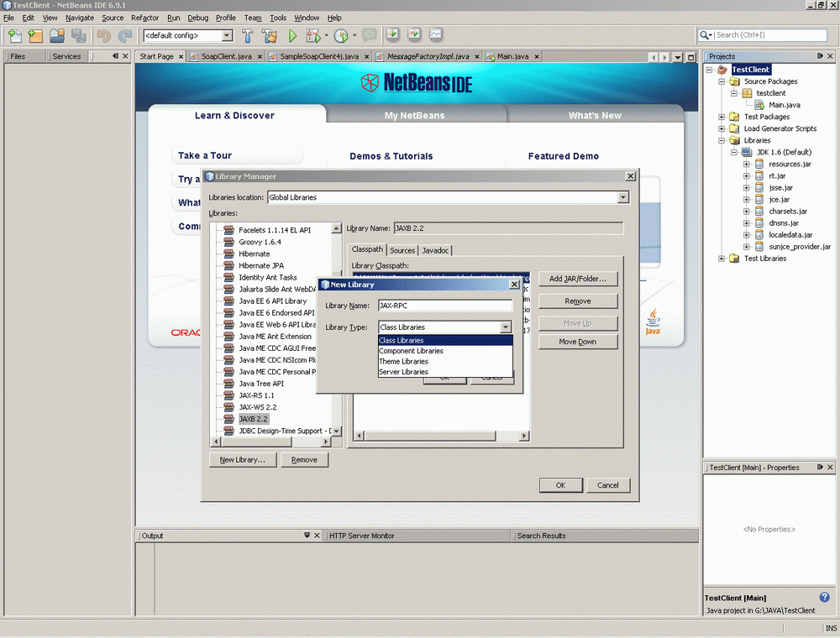This screenshot has height=638, width=840.
Task: Click the rt.jar icon under JDK libraries
Action: coord(759,175)
